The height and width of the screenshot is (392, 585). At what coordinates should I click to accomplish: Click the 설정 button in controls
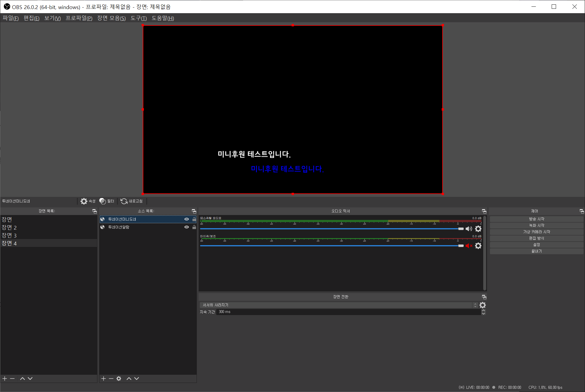(536, 245)
